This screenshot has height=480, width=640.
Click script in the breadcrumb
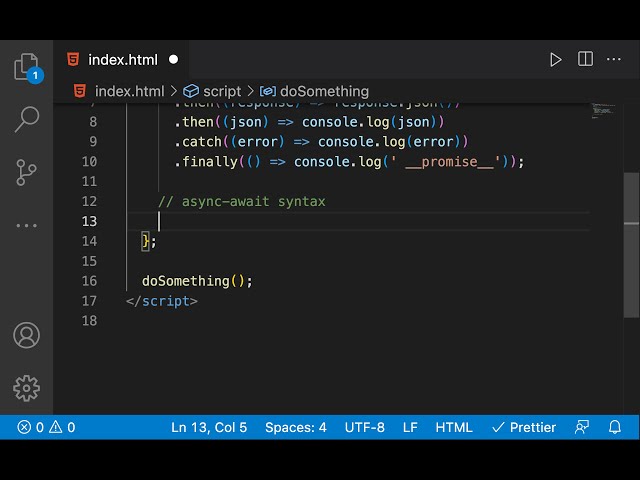222,91
